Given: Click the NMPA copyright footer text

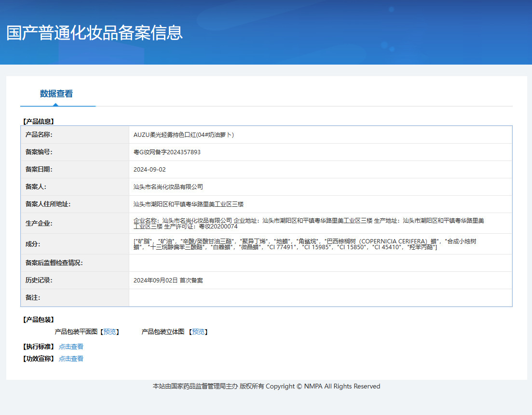Looking at the screenshot, I should coord(266,386).
